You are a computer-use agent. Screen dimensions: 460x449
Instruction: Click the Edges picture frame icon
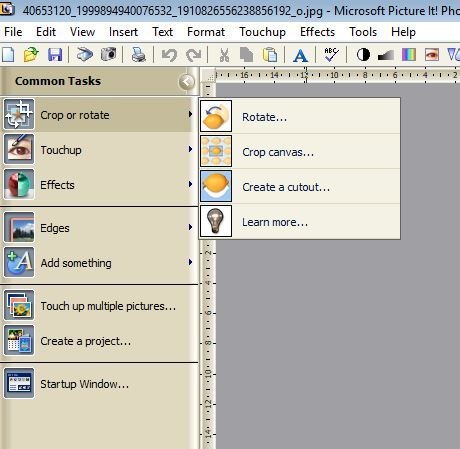[x=19, y=227]
